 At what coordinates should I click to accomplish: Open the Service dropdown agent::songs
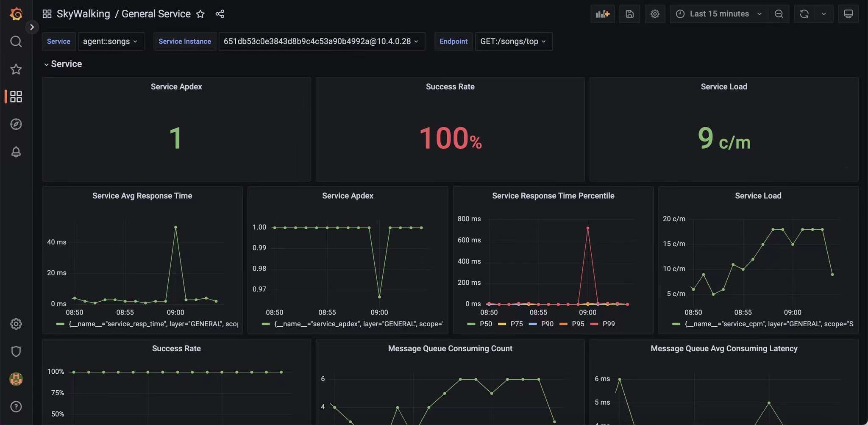coord(110,42)
